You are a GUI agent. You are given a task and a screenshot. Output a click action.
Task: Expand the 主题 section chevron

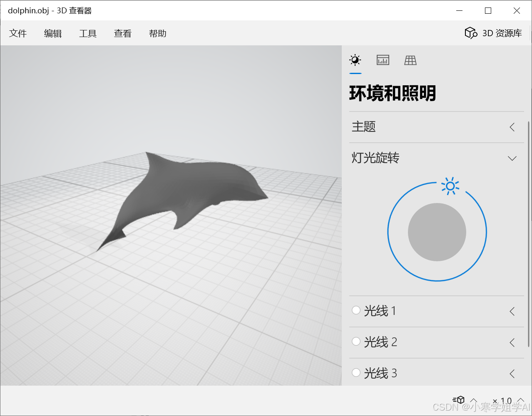coord(512,127)
